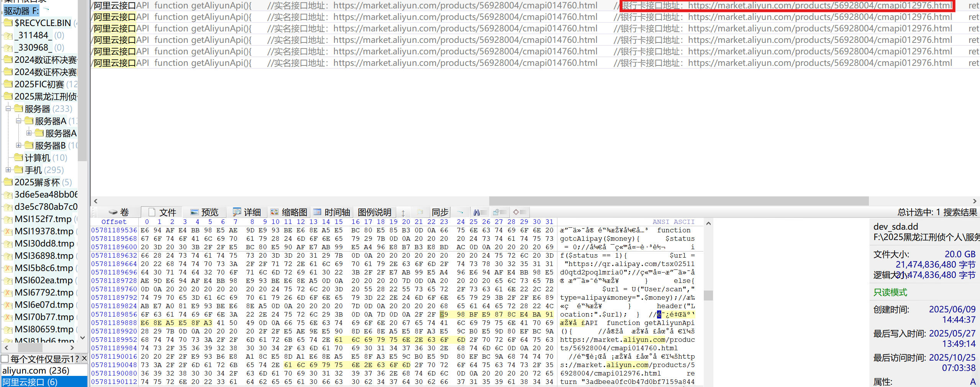Switch to the 预览 tab
980x387 pixels.
tap(205, 212)
